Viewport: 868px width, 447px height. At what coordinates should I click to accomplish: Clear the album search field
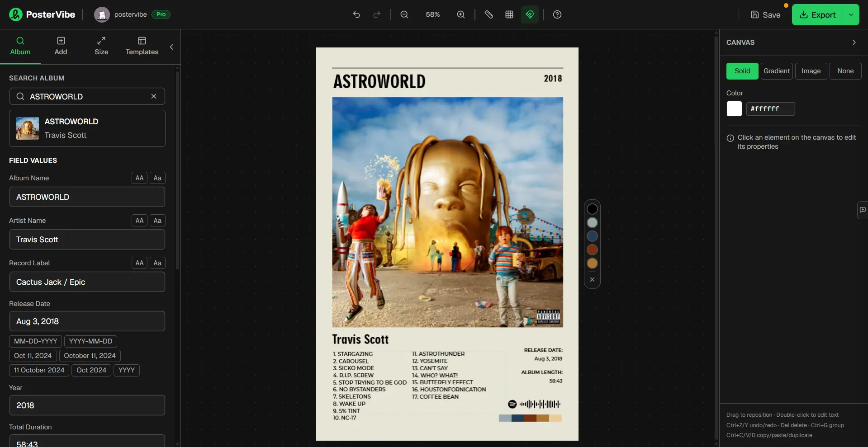(x=154, y=96)
